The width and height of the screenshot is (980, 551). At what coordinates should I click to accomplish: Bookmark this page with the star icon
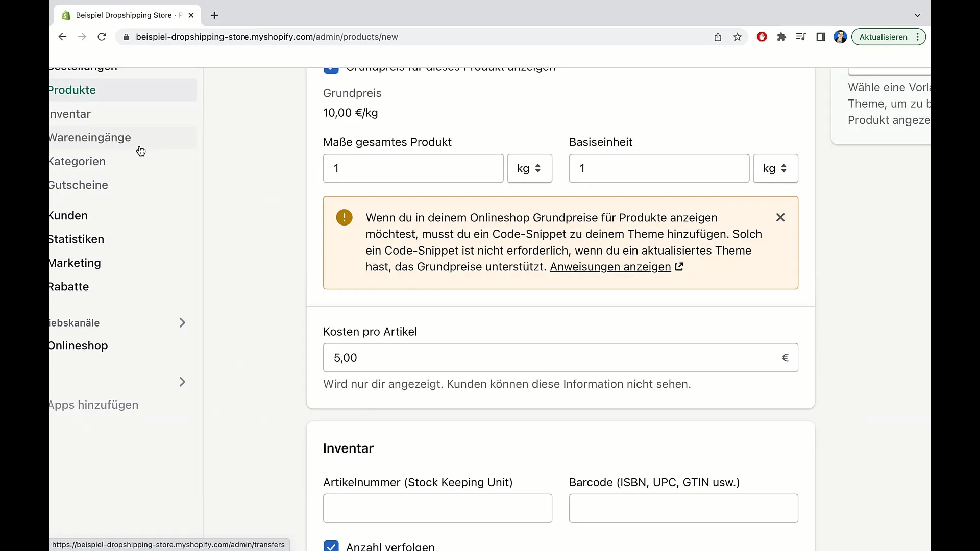(738, 37)
